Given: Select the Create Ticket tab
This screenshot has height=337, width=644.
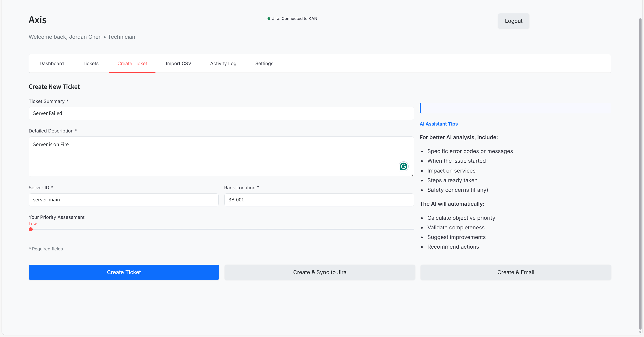Looking at the screenshot, I should click(132, 64).
